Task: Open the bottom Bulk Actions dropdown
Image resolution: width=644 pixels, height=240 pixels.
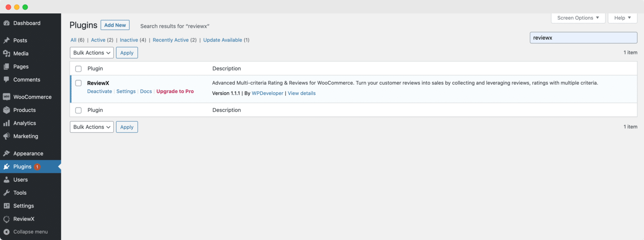Action: pos(92,127)
